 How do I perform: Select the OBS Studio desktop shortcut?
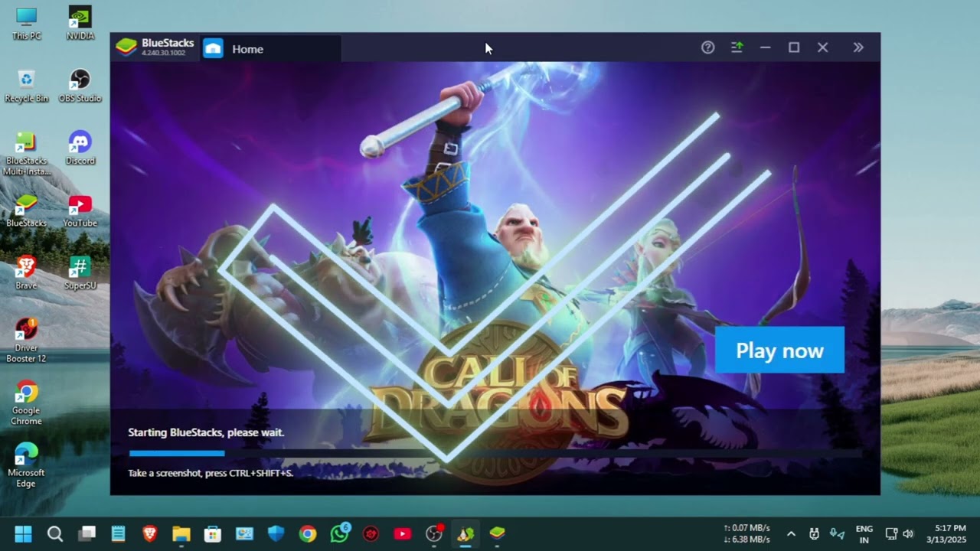pyautogui.click(x=80, y=86)
